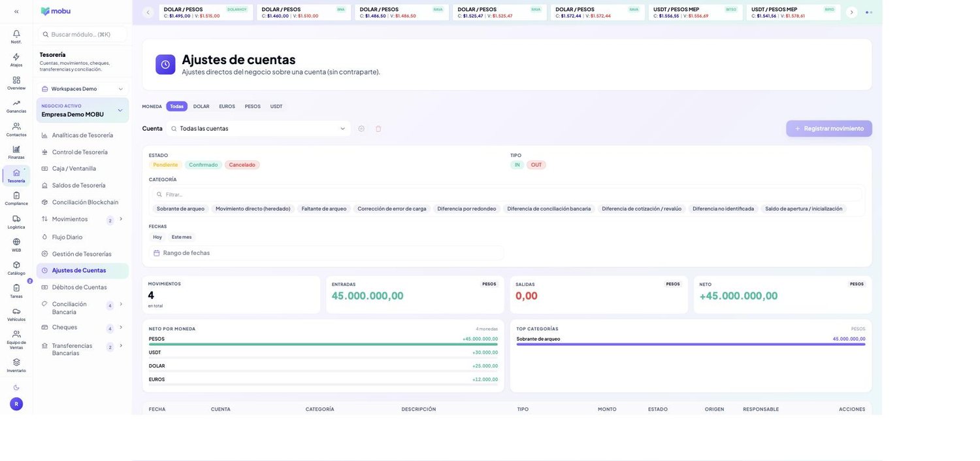
Task: Open the Tareas clipboard icon
Action: coord(16,288)
